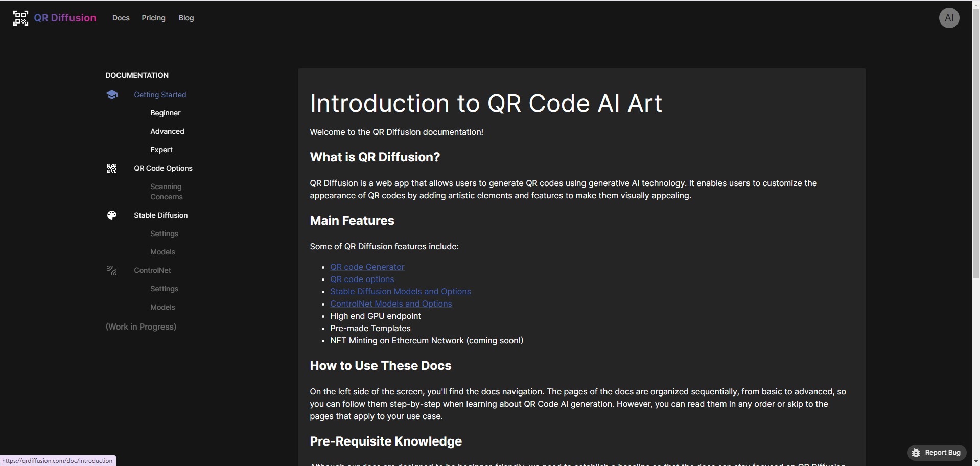The width and height of the screenshot is (980, 466).
Task: Open Models under Stable Diffusion
Action: 162,252
